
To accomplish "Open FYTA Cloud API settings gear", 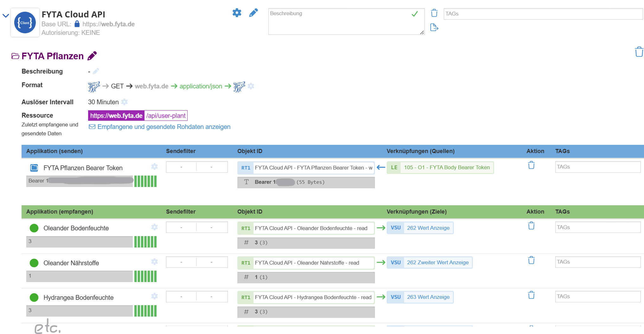I will [x=237, y=13].
